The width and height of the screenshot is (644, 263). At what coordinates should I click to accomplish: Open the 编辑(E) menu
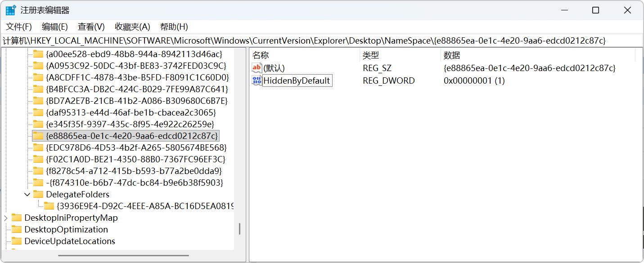[x=55, y=27]
